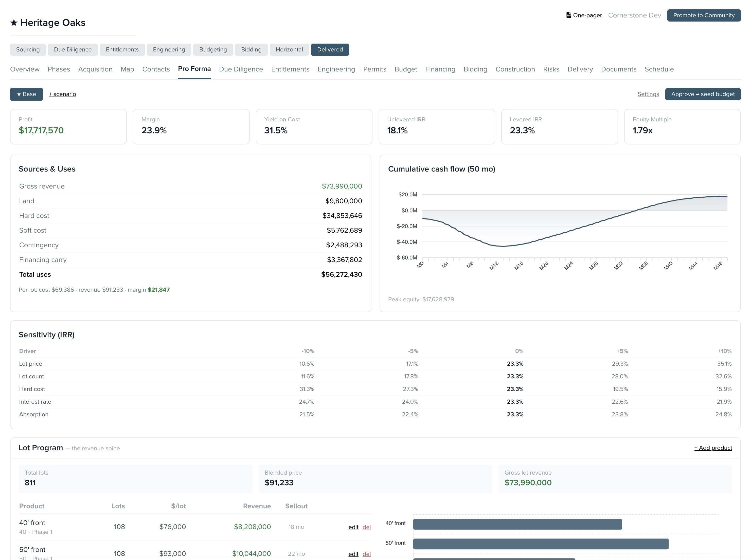Click Add product in Lot Program
The width and height of the screenshot is (750, 560).
713,448
